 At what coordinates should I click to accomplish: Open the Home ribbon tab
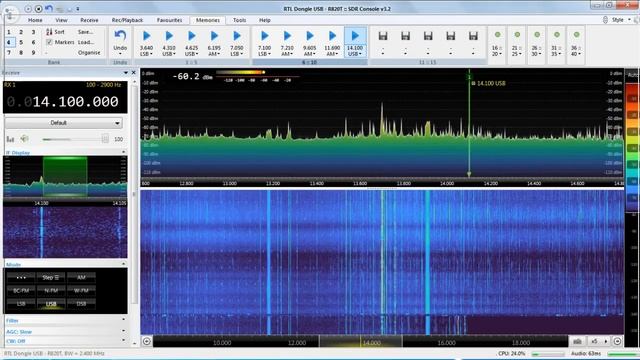(x=35, y=20)
